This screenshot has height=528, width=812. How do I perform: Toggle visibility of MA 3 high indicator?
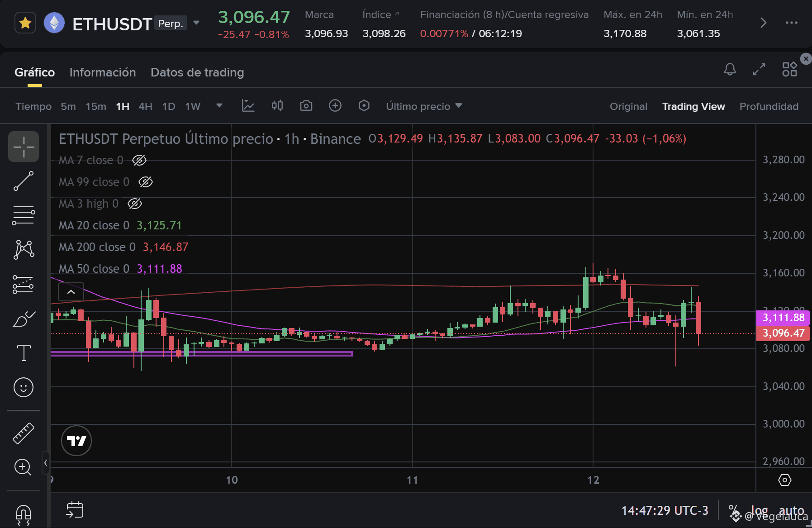135,204
